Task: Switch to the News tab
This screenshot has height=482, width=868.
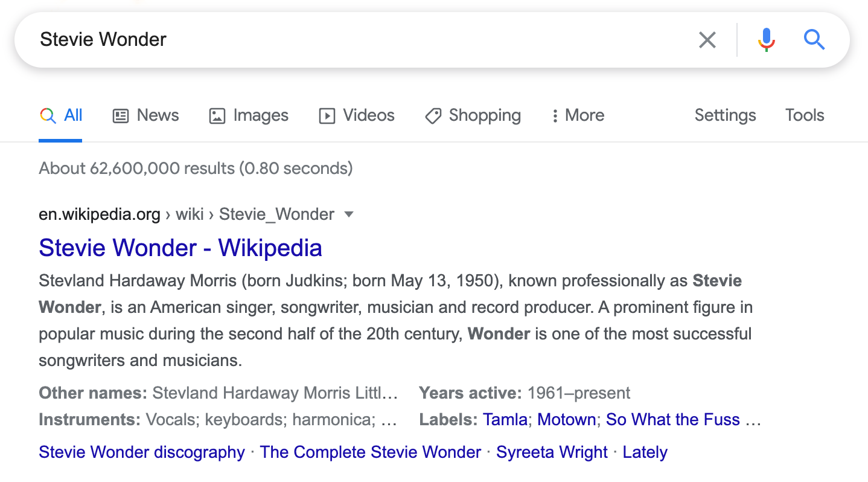Action: click(x=146, y=115)
